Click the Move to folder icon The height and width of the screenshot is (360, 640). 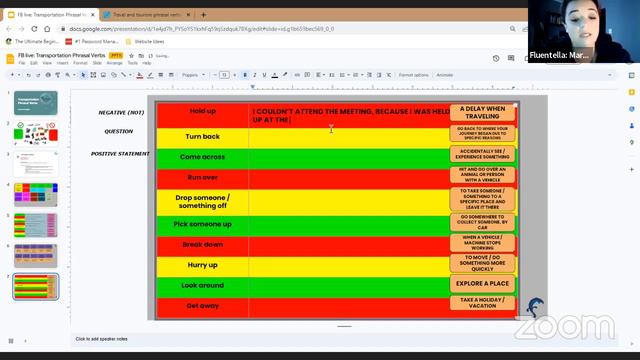pos(141,56)
